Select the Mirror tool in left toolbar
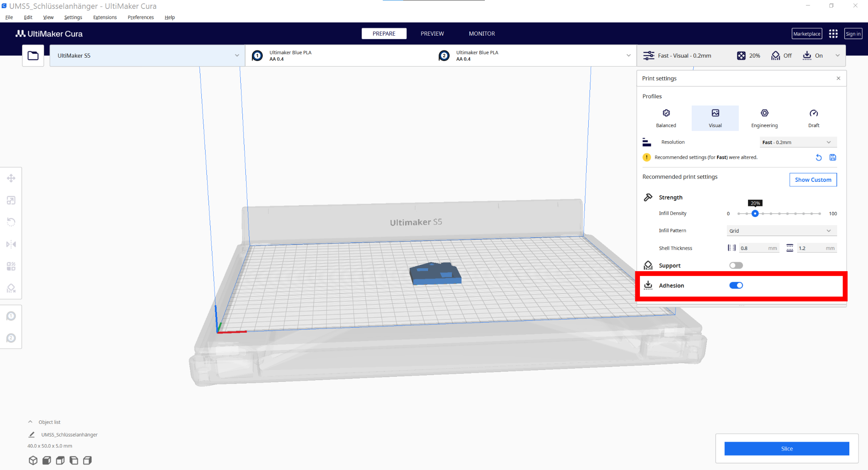 pyautogui.click(x=11, y=244)
